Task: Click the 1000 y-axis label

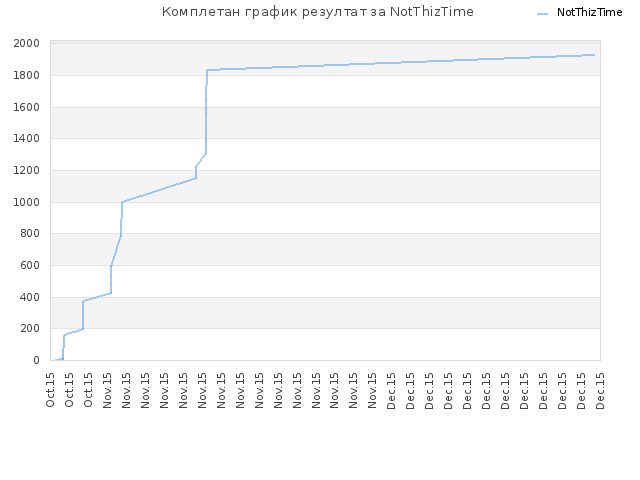Action: pos(27,202)
